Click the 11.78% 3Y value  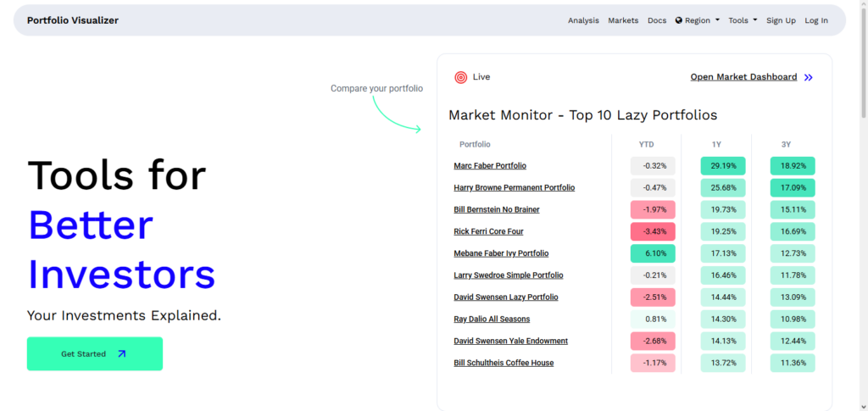tap(793, 275)
